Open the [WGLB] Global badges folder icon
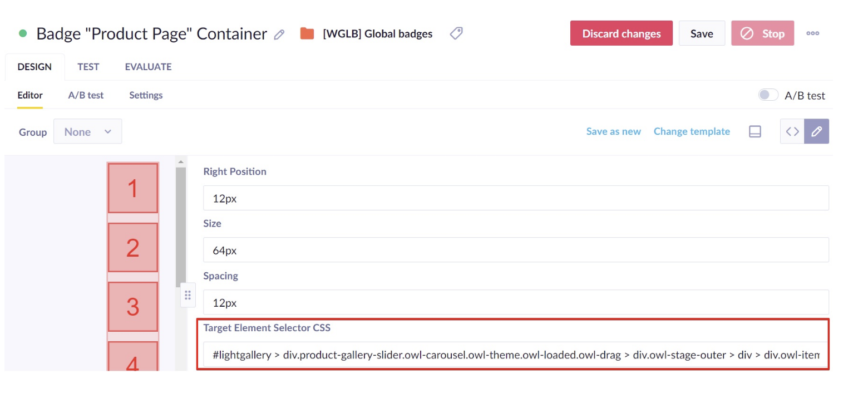This screenshot has height=393, width=868. coord(307,33)
